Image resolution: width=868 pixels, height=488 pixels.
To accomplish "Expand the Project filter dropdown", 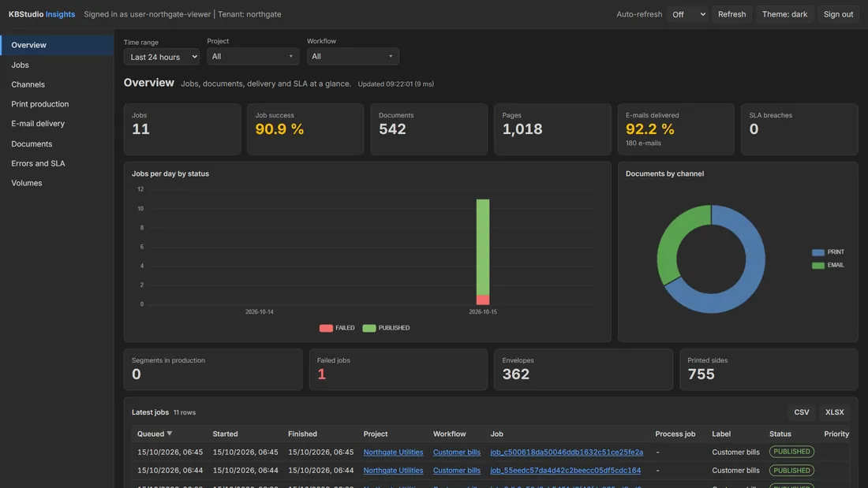I will point(253,57).
